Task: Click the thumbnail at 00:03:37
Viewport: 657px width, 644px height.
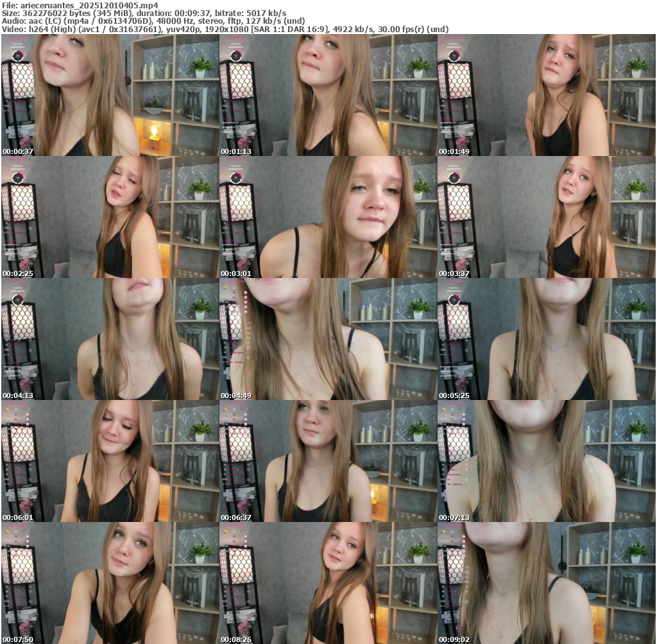Action: 546,217
